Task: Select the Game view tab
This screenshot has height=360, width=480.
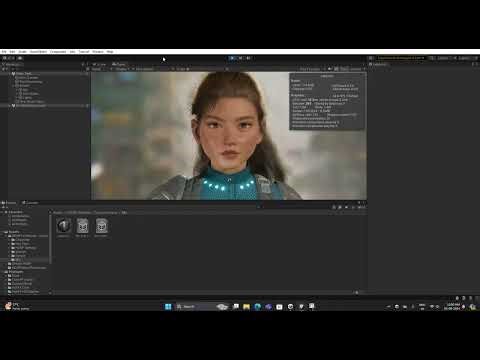Action: 119,64
